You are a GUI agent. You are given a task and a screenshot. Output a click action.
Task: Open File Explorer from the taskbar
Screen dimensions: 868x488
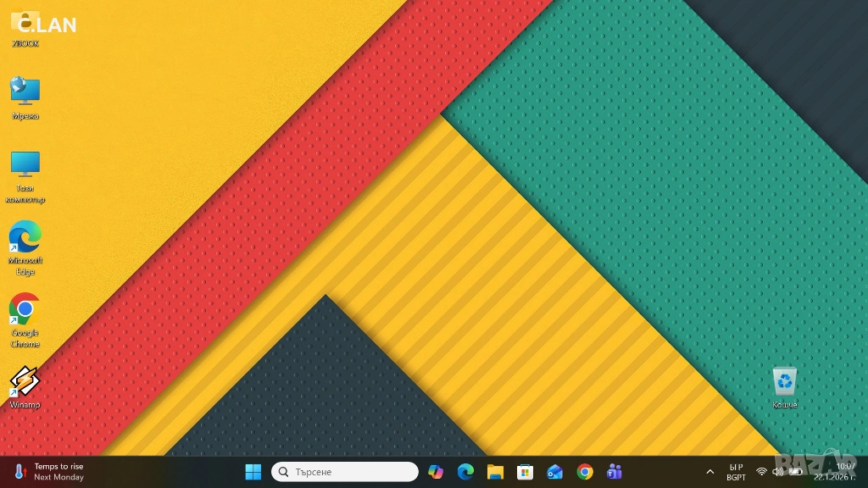(x=495, y=472)
